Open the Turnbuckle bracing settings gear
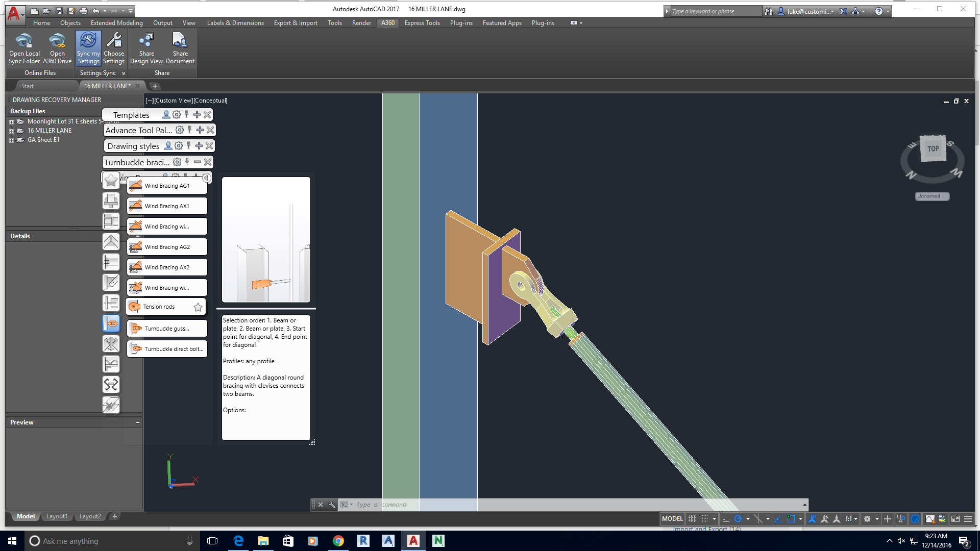The width and height of the screenshot is (980, 551). coord(177,162)
